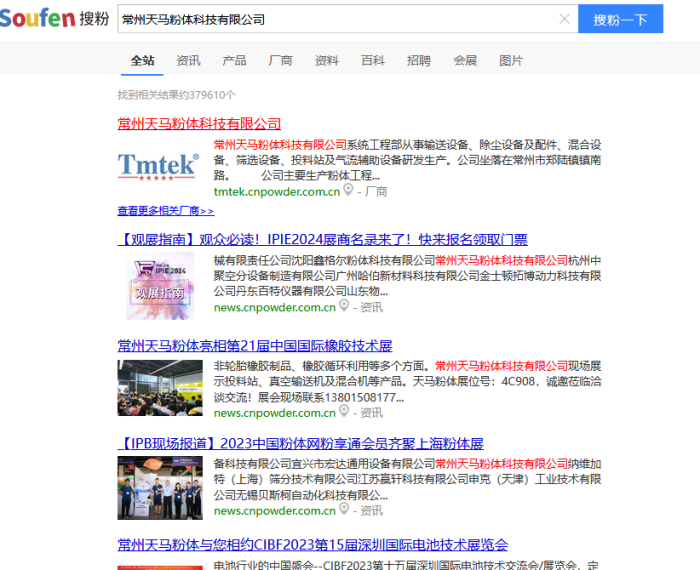
Task: Open the rubber exhibition photo thumbnail
Action: pos(158,388)
